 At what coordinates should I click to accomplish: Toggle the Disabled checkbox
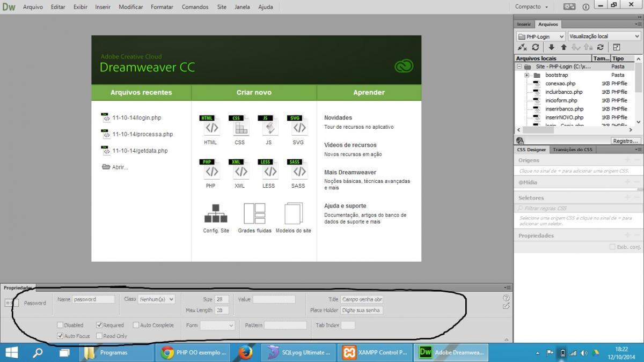pyautogui.click(x=60, y=325)
